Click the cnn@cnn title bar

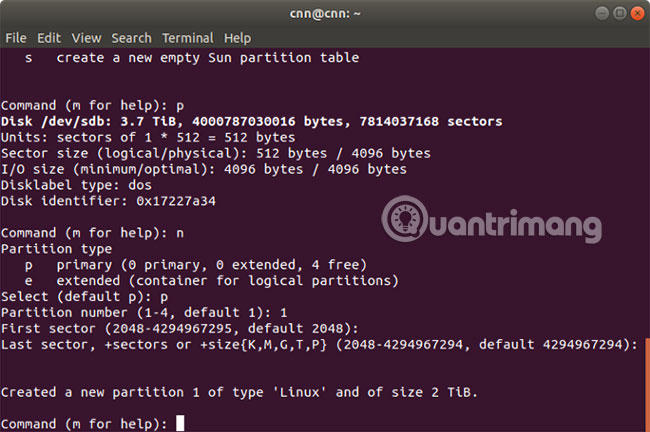click(325, 12)
